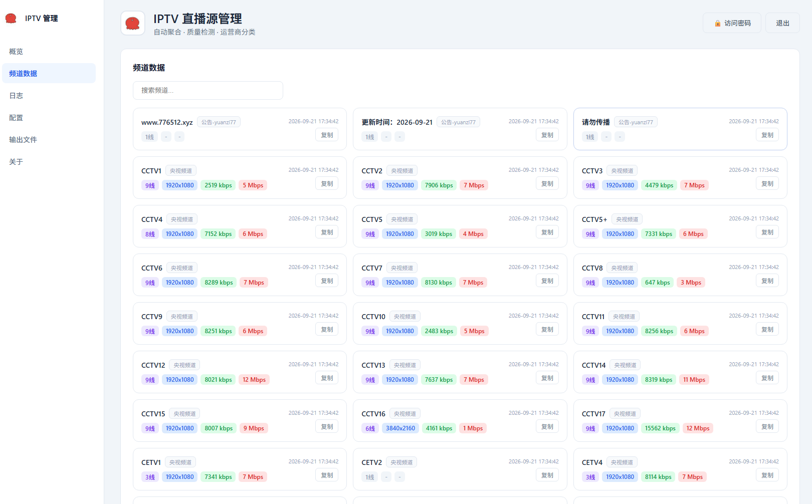
Task: Click the 7906 kbps tag on CCTV2
Action: click(x=439, y=185)
